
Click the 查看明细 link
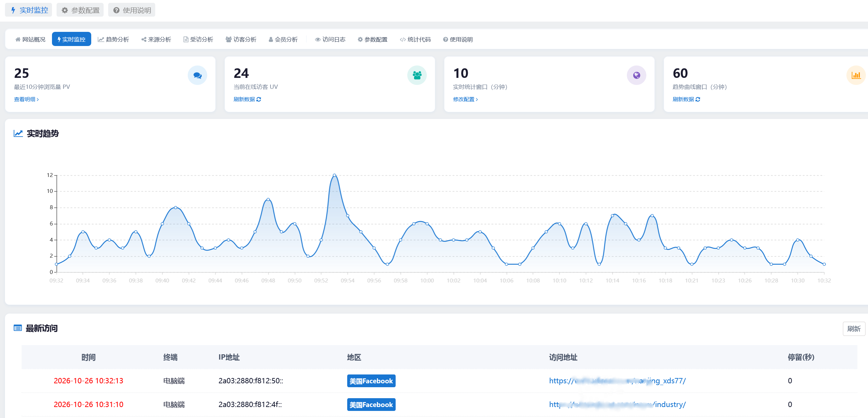click(27, 99)
